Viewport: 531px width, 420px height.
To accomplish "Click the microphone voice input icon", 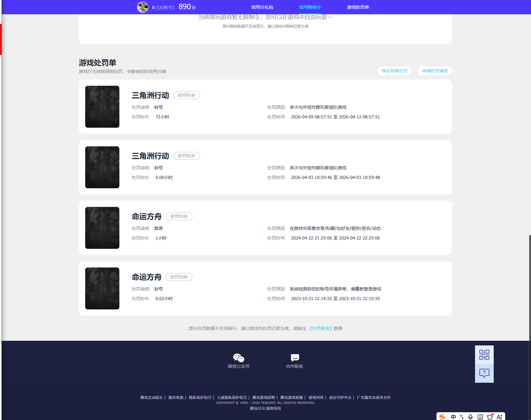I will tap(470, 417).
